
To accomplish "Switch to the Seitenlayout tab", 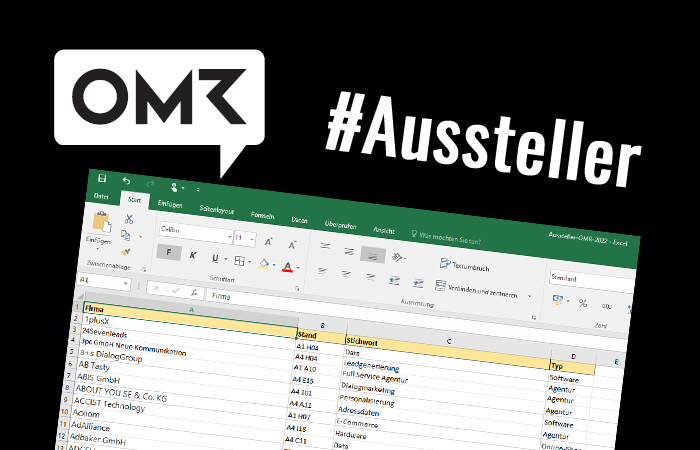I will tap(217, 210).
